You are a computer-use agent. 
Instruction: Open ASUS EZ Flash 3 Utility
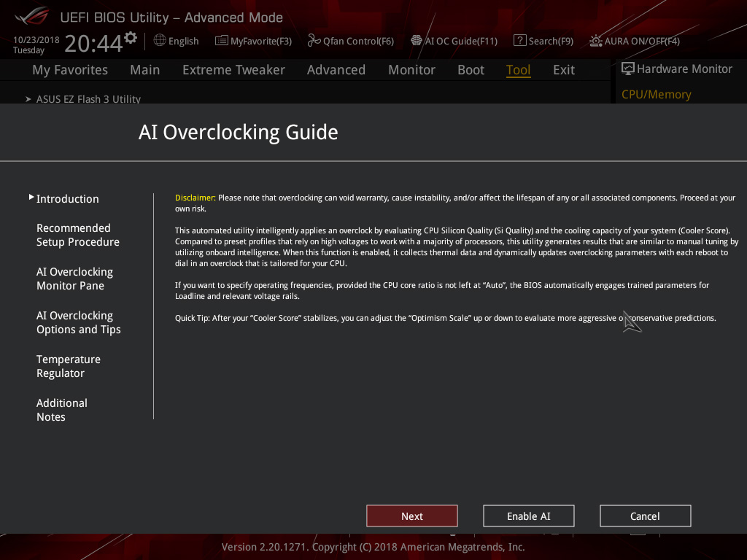[x=88, y=99]
